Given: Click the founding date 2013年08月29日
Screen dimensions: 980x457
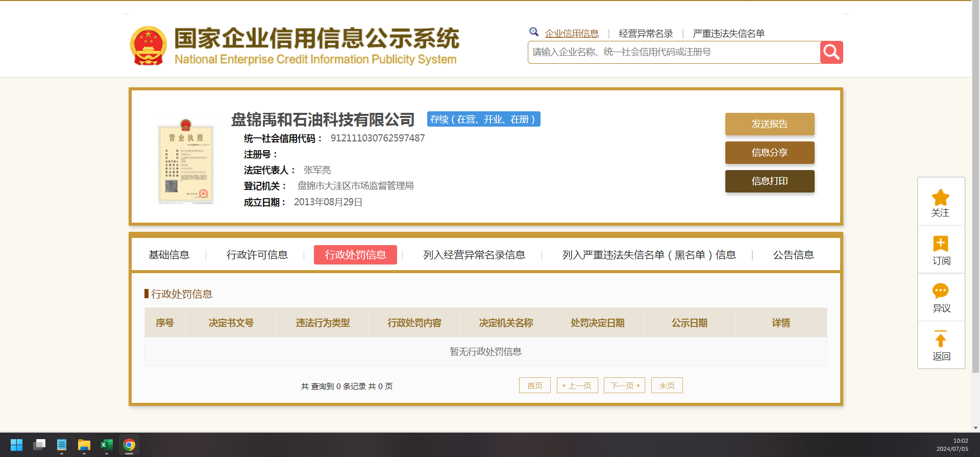Looking at the screenshot, I should click(x=328, y=202).
